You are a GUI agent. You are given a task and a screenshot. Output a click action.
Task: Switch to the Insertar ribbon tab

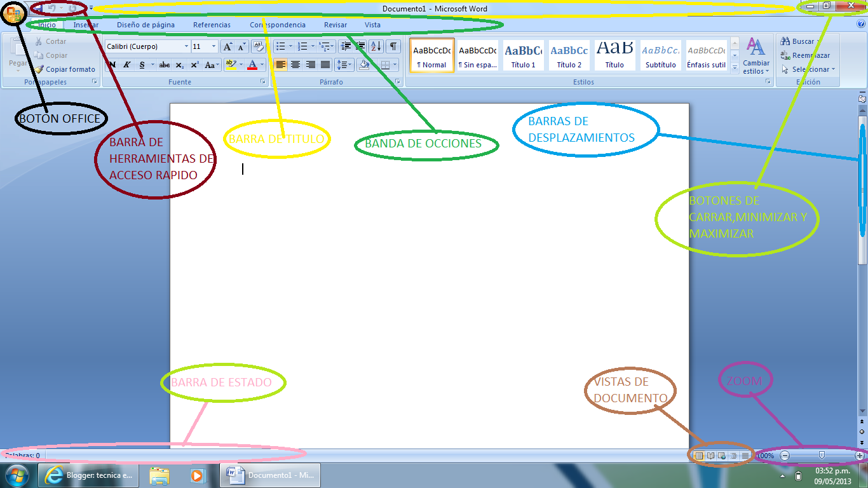coord(87,24)
